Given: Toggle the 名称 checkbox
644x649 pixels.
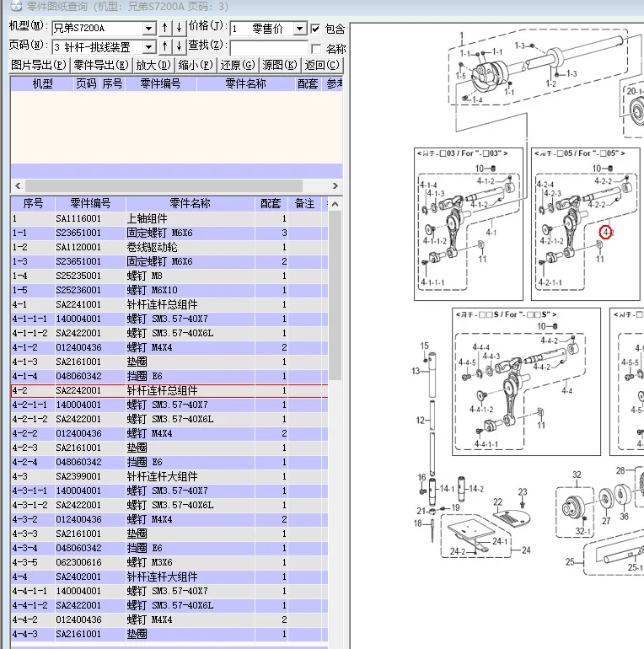Looking at the screenshot, I should point(316,49).
